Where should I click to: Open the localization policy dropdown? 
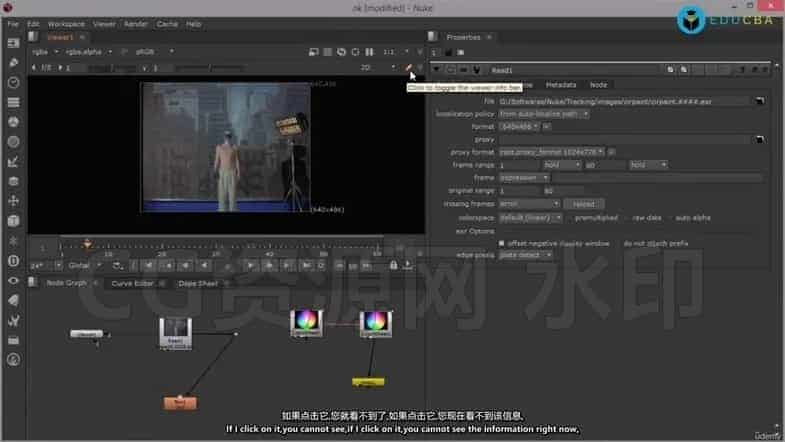(544, 114)
